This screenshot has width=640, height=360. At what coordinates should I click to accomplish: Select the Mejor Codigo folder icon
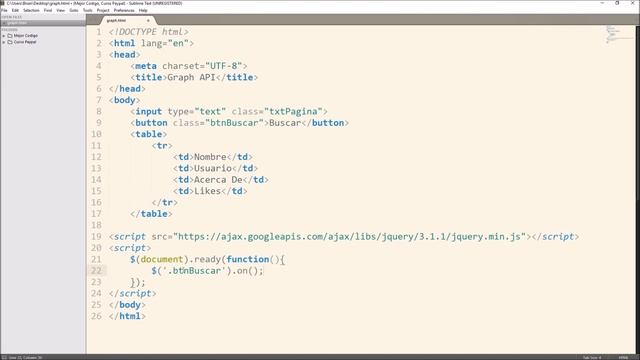10,36
